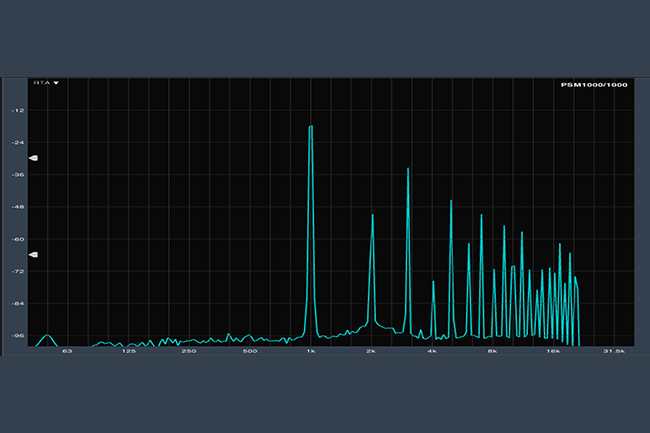
Task: Click the PSM1000/1000 trace label
Action: (x=595, y=85)
